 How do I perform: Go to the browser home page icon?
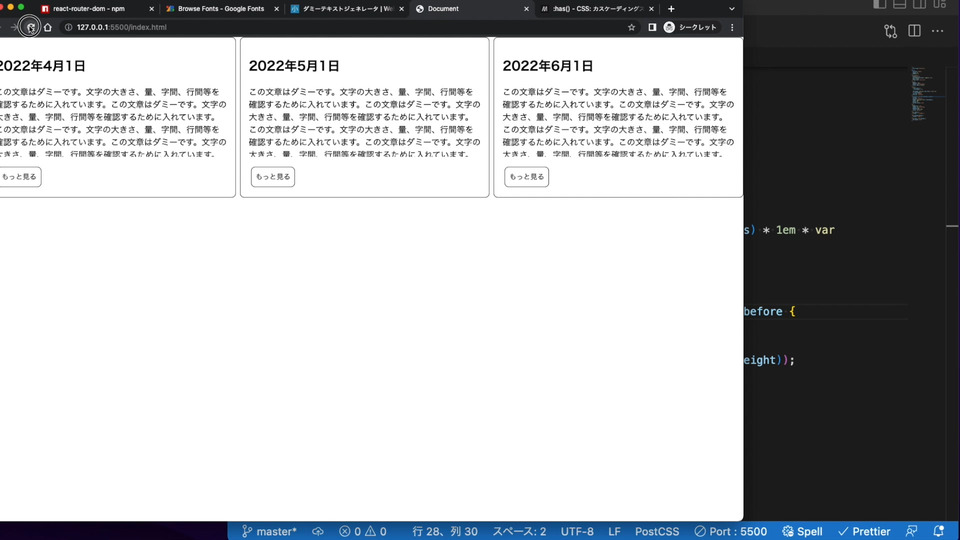[x=48, y=27]
